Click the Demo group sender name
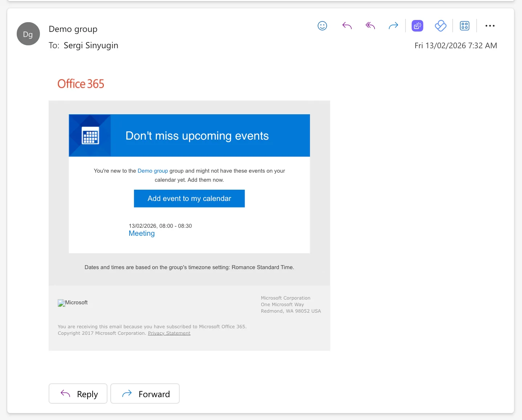This screenshot has width=522, height=420. tap(73, 29)
